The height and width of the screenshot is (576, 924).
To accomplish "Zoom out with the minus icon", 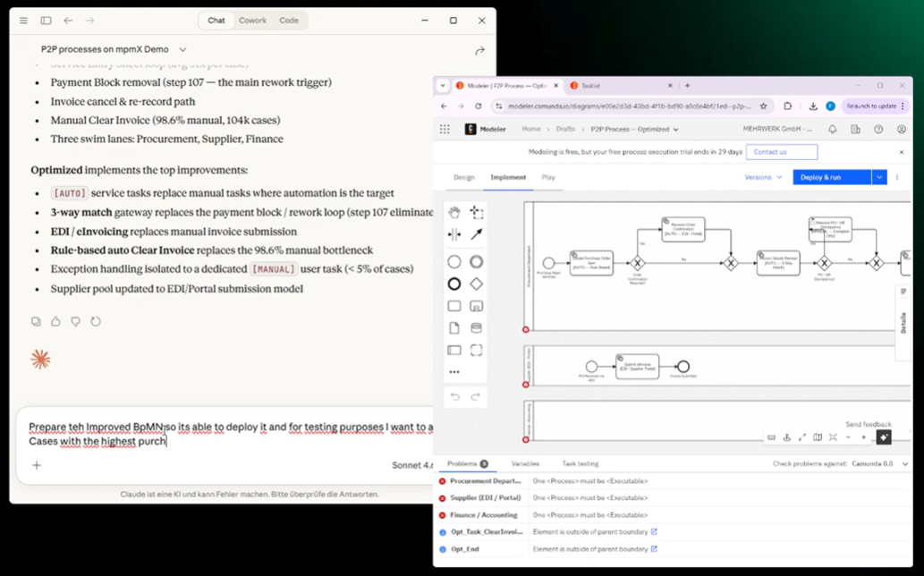I will click(848, 437).
